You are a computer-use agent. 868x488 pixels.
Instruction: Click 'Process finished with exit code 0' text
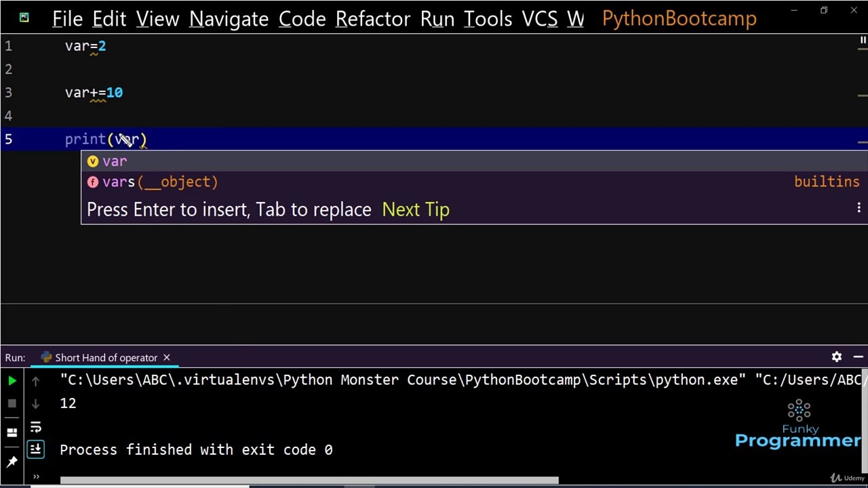196,450
